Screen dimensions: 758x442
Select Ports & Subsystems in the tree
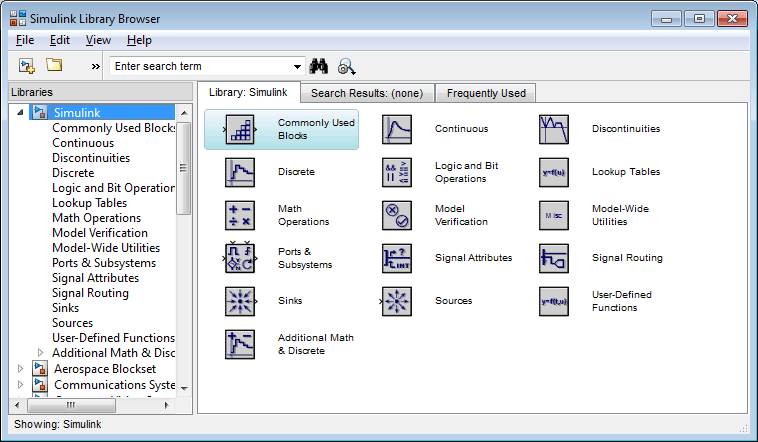[x=104, y=263]
